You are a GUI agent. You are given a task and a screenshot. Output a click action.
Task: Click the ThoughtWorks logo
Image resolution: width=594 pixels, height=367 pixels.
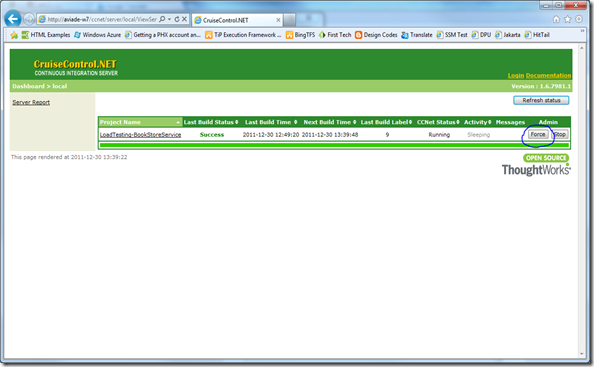click(x=536, y=170)
